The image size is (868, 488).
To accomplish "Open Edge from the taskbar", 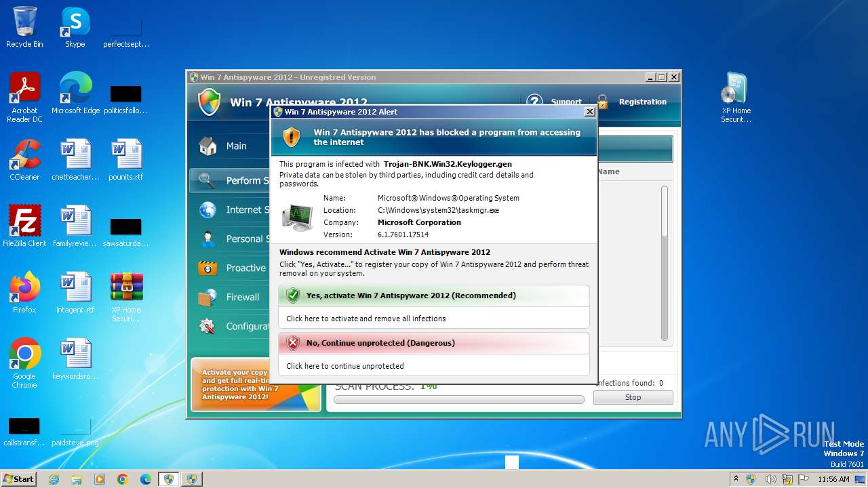I will click(146, 479).
